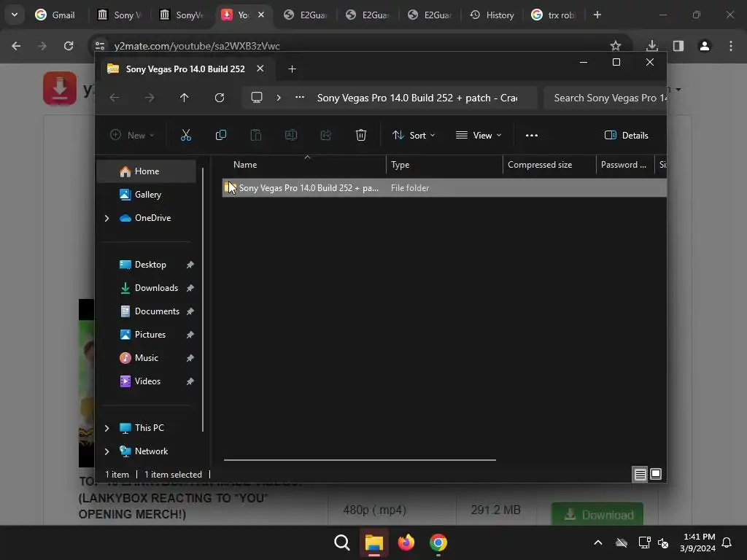Toggle the Details pane button
Image resolution: width=747 pixels, height=560 pixels.
click(x=626, y=135)
